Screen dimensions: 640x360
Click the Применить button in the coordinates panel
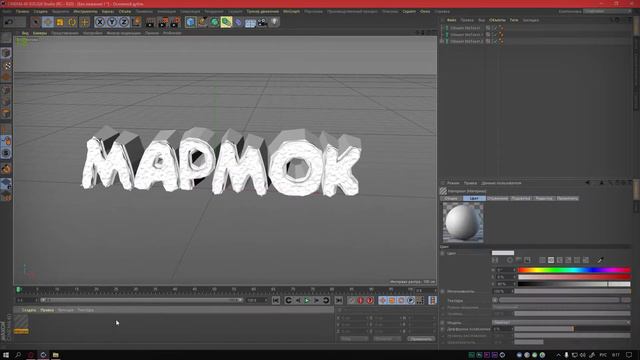coord(420,339)
